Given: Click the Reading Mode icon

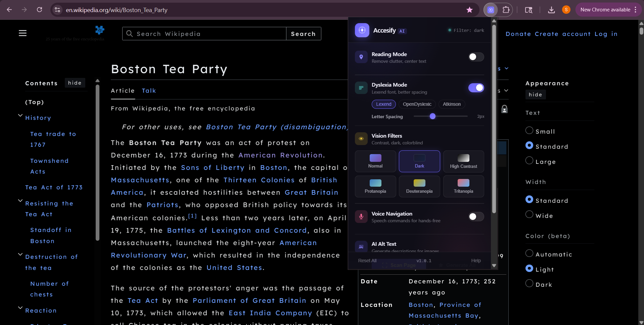Looking at the screenshot, I should 361,57.
